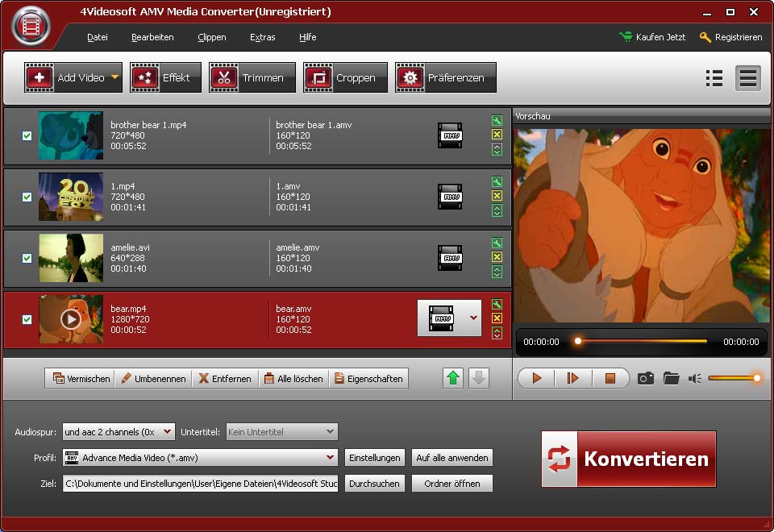Click settings wrench icon for bear.mp4
Screen dimensions: 774x532
click(x=497, y=304)
